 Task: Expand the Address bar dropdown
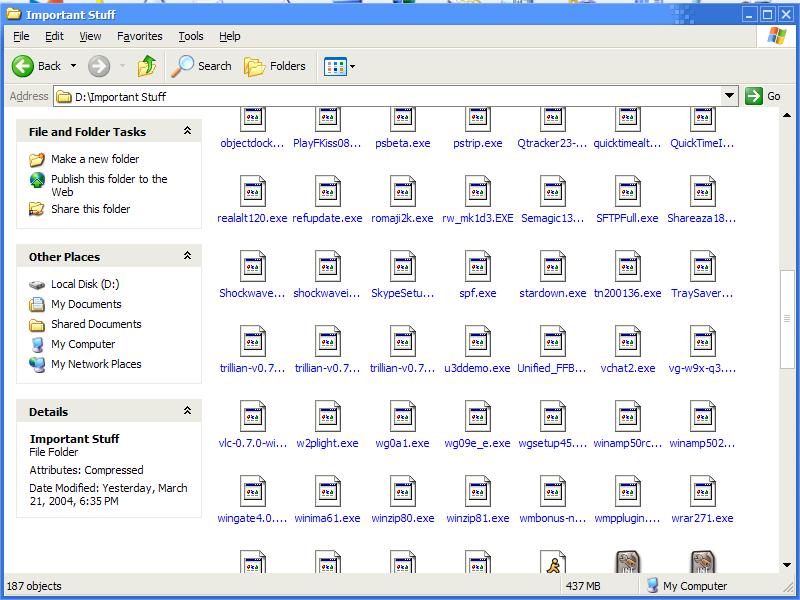[x=730, y=96]
